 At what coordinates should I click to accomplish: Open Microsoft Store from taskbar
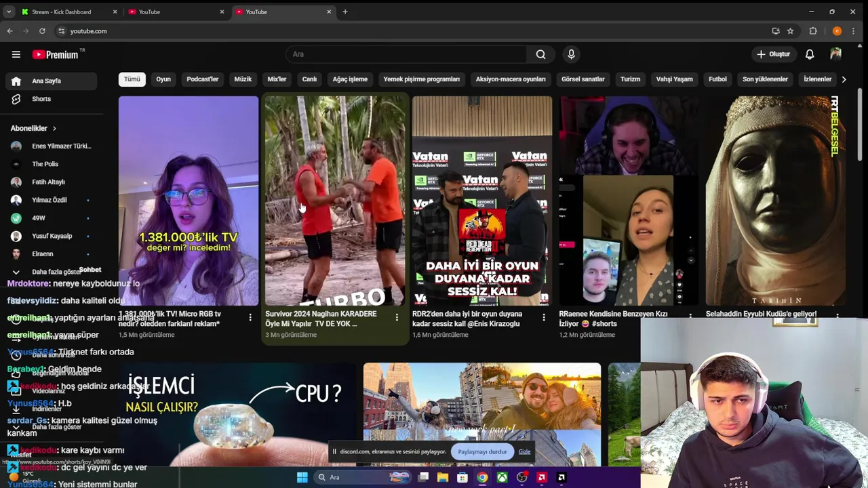click(462, 477)
